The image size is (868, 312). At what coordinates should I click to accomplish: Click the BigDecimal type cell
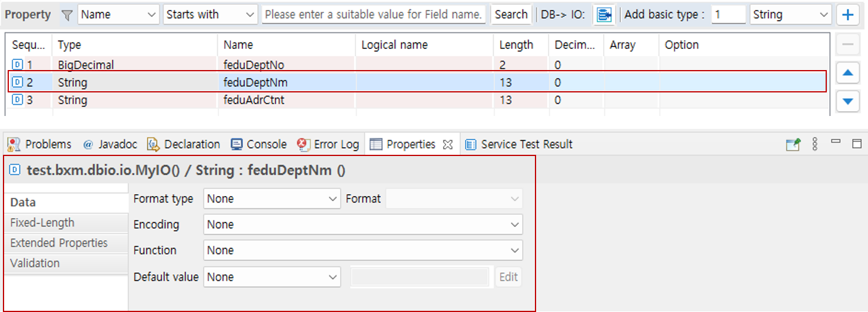135,65
